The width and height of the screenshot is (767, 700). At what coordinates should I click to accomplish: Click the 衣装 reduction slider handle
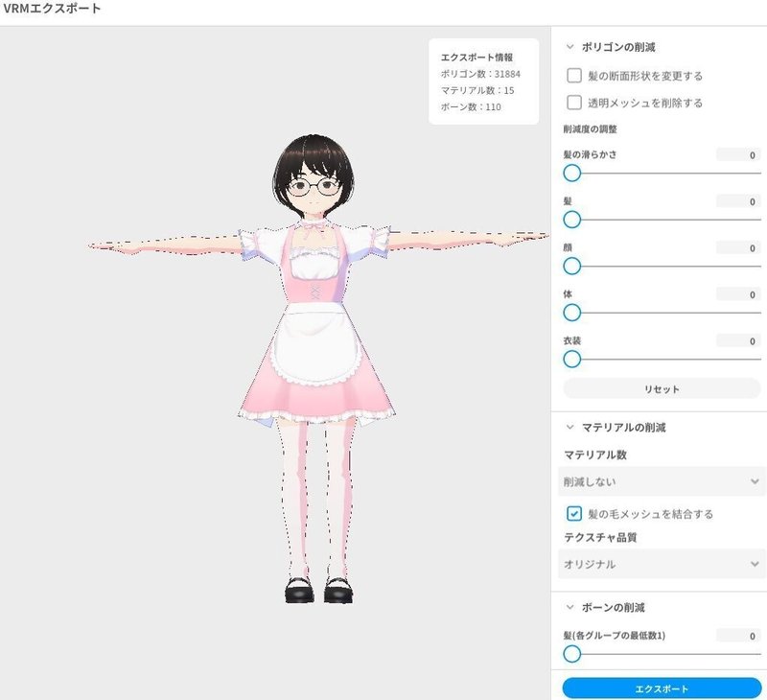point(572,360)
